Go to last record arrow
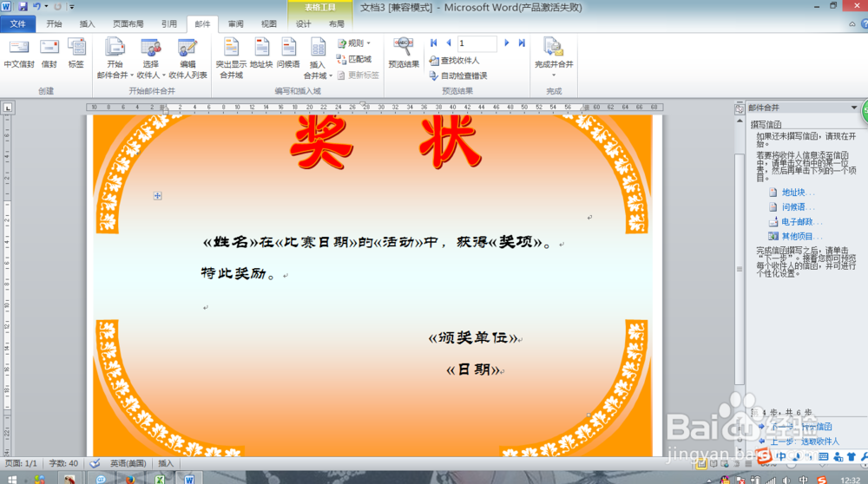868x484 pixels. pos(522,43)
